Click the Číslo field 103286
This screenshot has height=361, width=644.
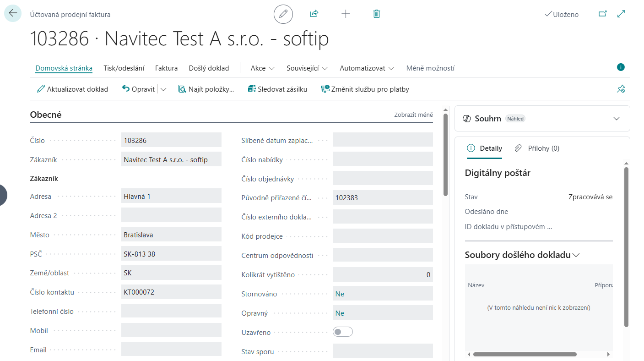coord(171,140)
